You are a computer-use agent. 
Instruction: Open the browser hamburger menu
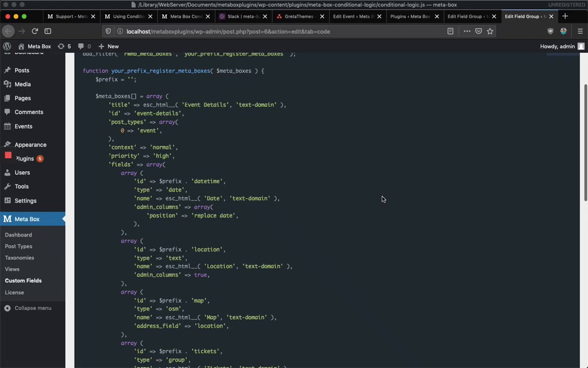[580, 31]
